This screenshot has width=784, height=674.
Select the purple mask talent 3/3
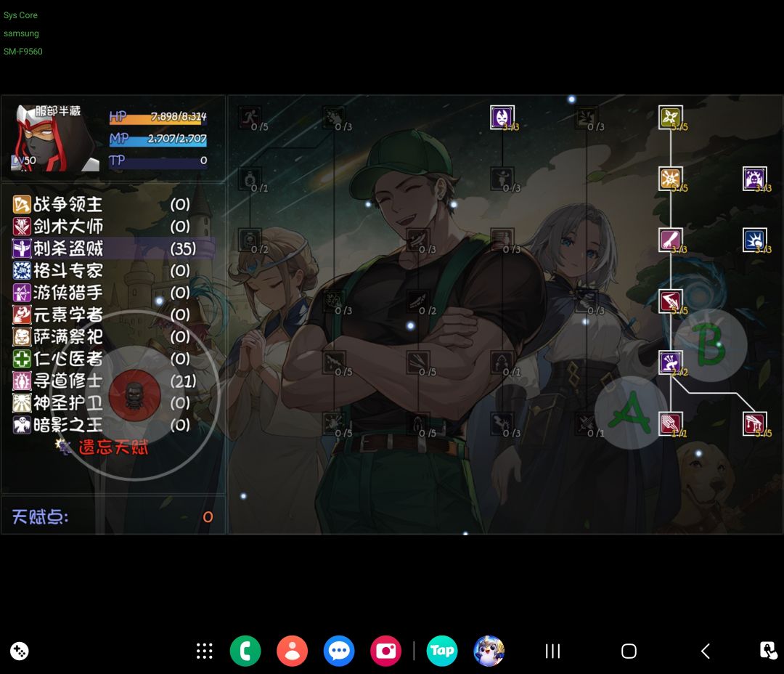point(502,118)
